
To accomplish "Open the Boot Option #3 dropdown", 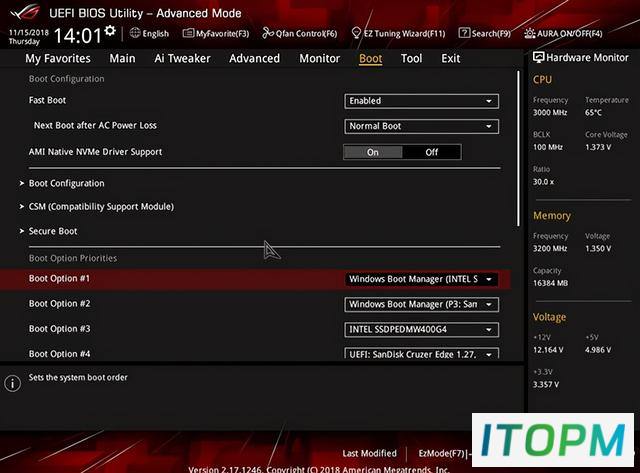I will pos(421,329).
